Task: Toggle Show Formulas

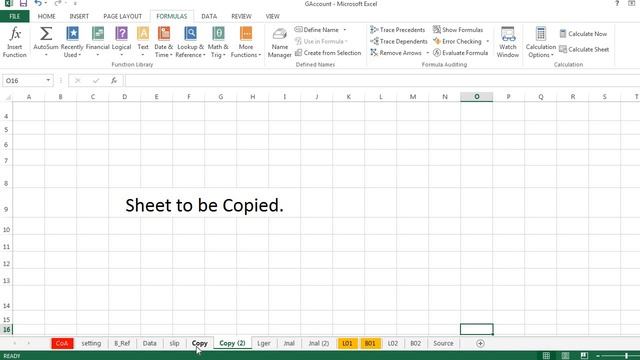Action: (458, 30)
